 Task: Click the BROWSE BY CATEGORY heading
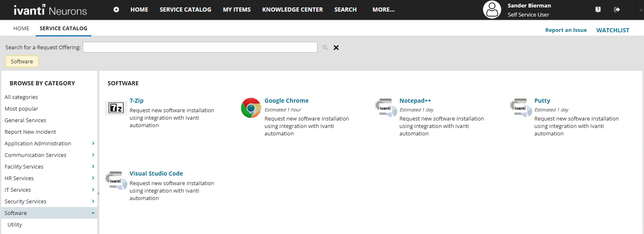click(x=42, y=83)
